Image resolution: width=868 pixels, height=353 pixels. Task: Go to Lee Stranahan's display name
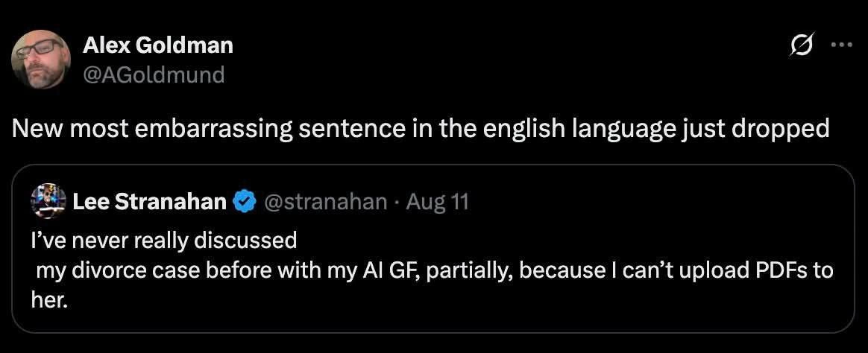pos(150,202)
